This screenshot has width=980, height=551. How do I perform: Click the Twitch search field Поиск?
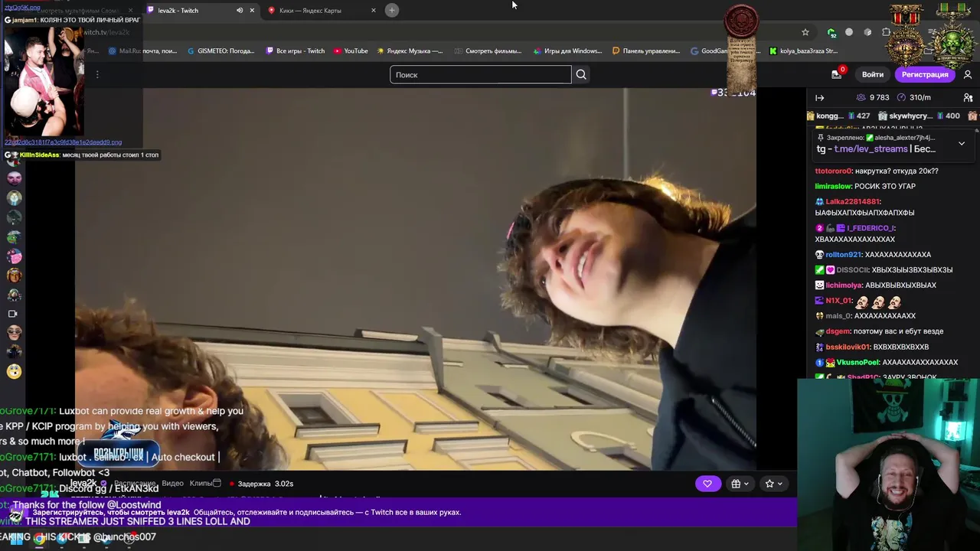(480, 75)
